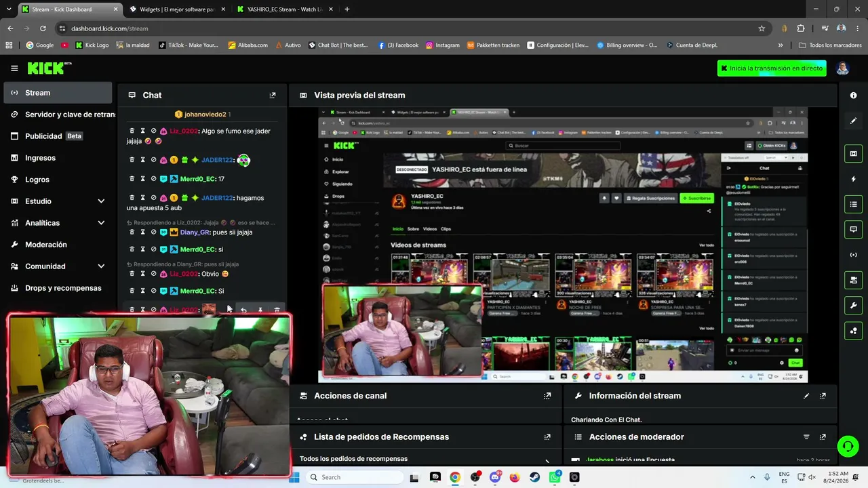Open the green support headset chat
Viewport: 868px width, 488px height.
pos(848,446)
